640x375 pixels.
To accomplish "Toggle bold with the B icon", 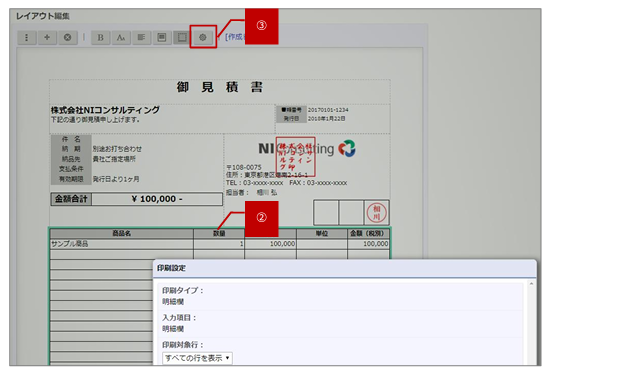I will (x=100, y=38).
